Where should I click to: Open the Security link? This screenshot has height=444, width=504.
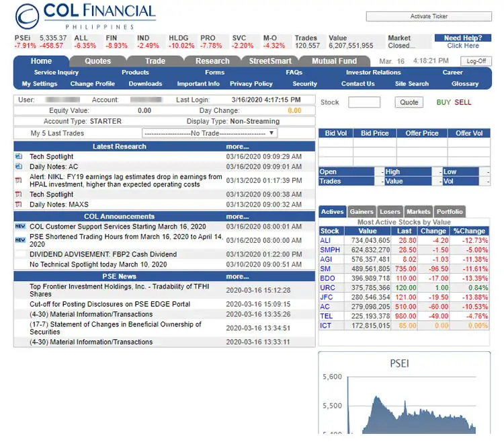pyautogui.click(x=304, y=83)
